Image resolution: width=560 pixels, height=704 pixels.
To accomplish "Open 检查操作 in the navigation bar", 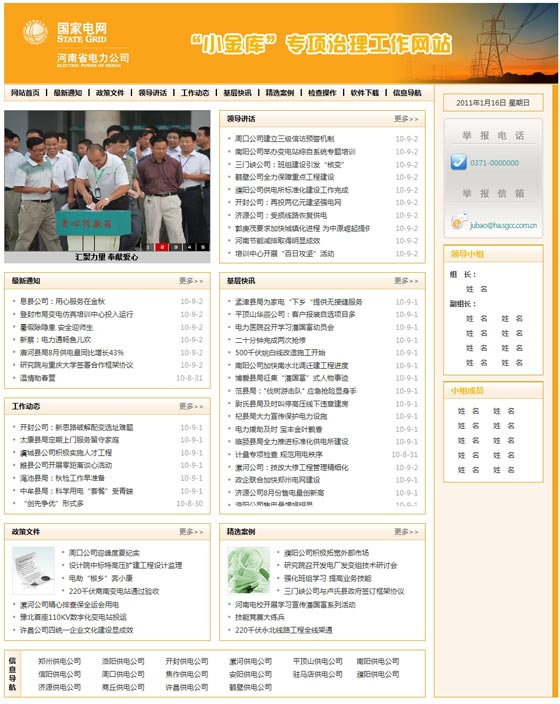I will click(322, 92).
